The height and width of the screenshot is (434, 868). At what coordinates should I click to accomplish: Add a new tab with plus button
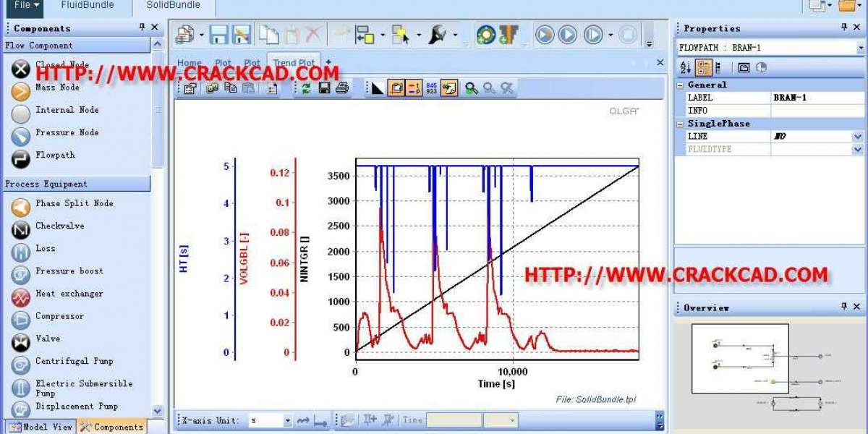click(x=328, y=62)
